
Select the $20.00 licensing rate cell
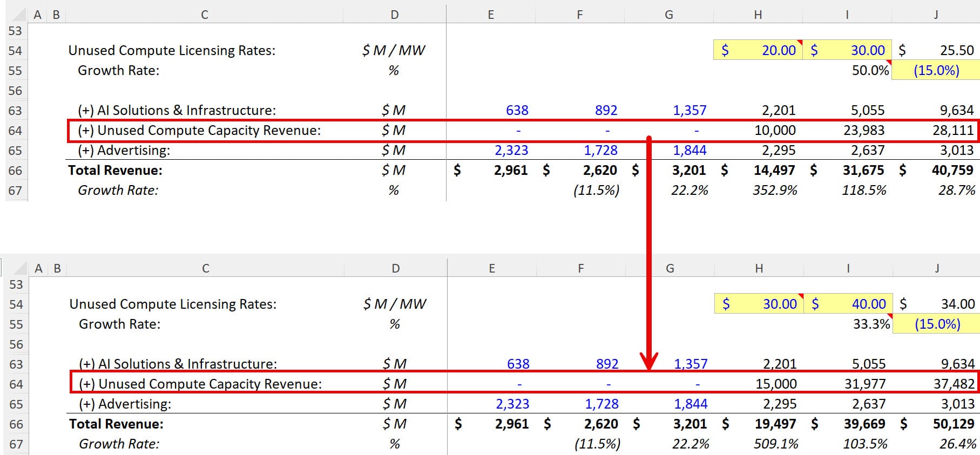tap(758, 50)
